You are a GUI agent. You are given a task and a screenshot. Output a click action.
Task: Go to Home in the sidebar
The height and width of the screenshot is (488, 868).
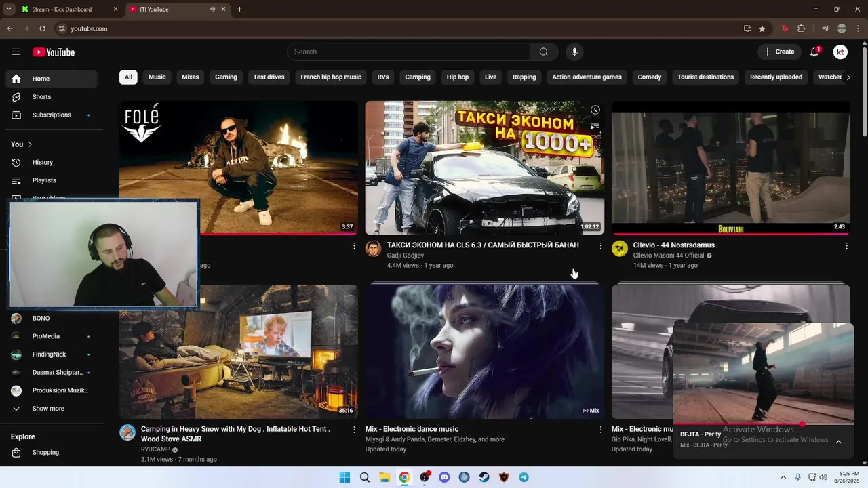[x=52, y=79]
